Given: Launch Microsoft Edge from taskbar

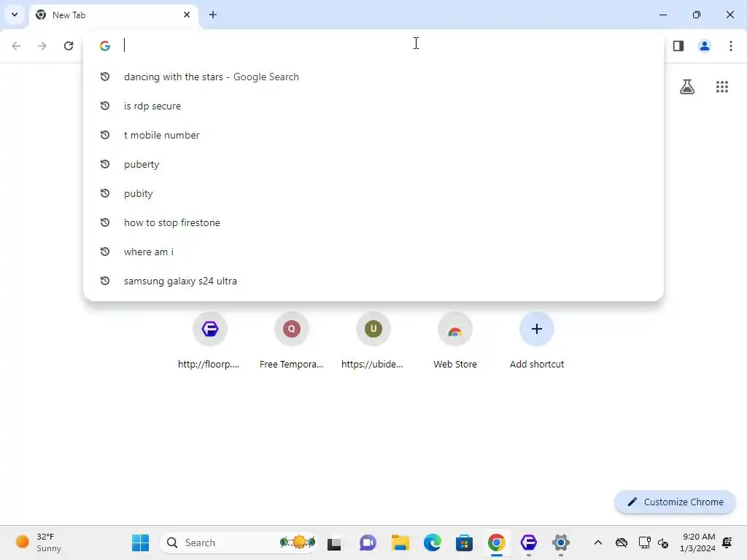Looking at the screenshot, I should [432, 542].
